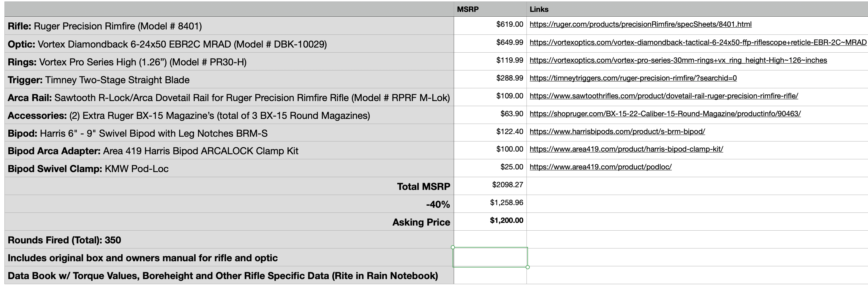Select the Asking Price label cell
Viewport: 868px width, 285px height.
[229, 222]
